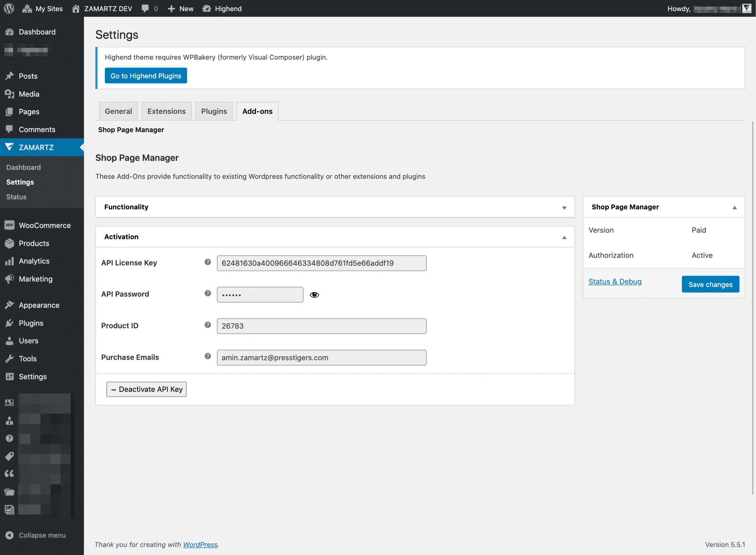Open the General settings tab

(118, 111)
